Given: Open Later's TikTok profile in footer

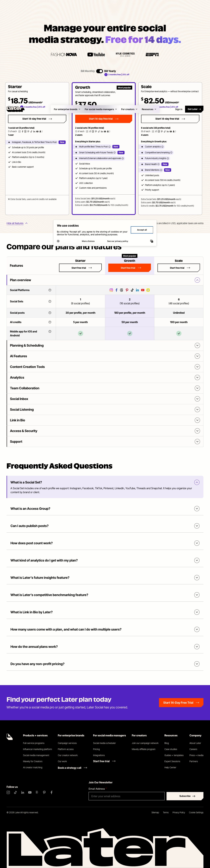Looking at the screenshot, I should [15, 792].
